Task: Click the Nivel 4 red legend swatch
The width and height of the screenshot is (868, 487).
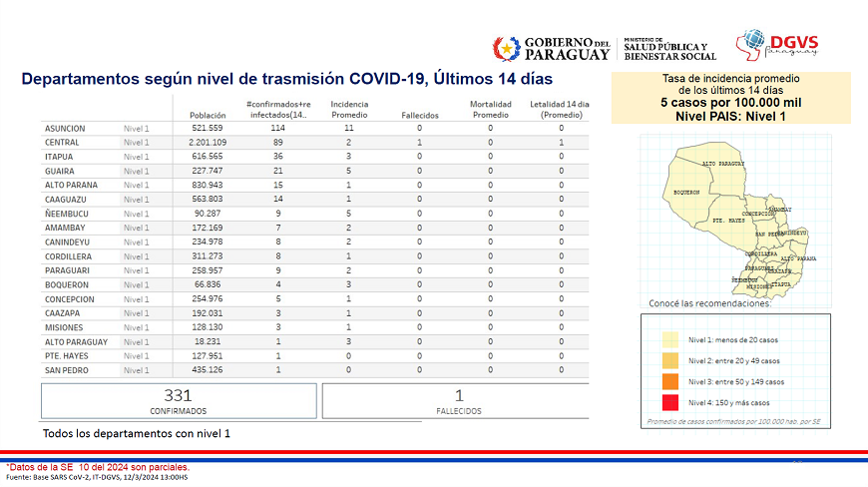Action: [x=669, y=402]
